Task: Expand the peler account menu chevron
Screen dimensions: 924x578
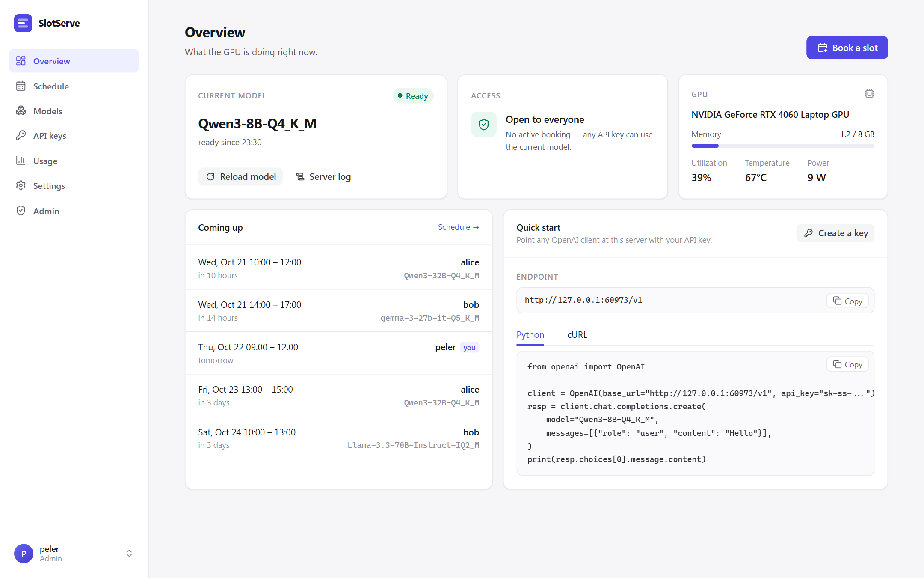Action: tap(129, 554)
